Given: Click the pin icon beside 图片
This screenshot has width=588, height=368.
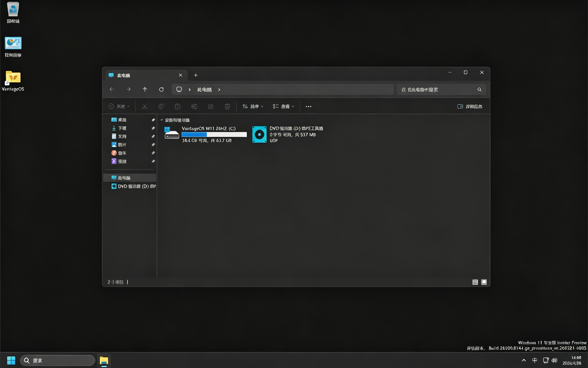Looking at the screenshot, I should (153, 145).
